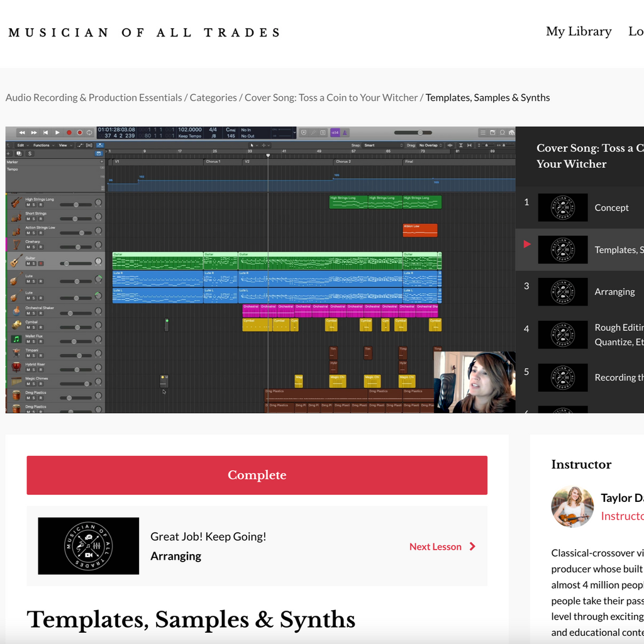Click the Guitar track instrument icon
Image resolution: width=644 pixels, height=644 pixels.
(x=16, y=260)
